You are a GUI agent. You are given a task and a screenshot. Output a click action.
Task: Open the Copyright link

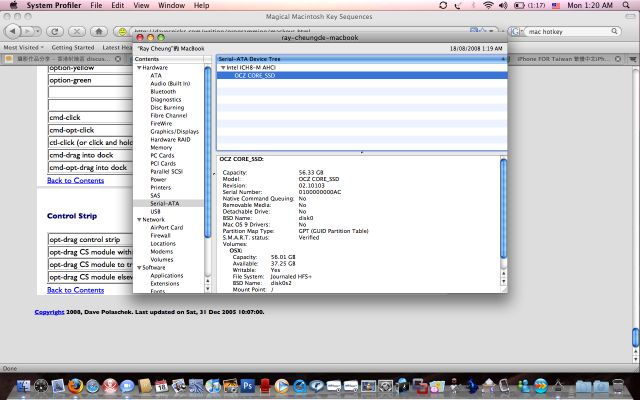click(x=49, y=312)
